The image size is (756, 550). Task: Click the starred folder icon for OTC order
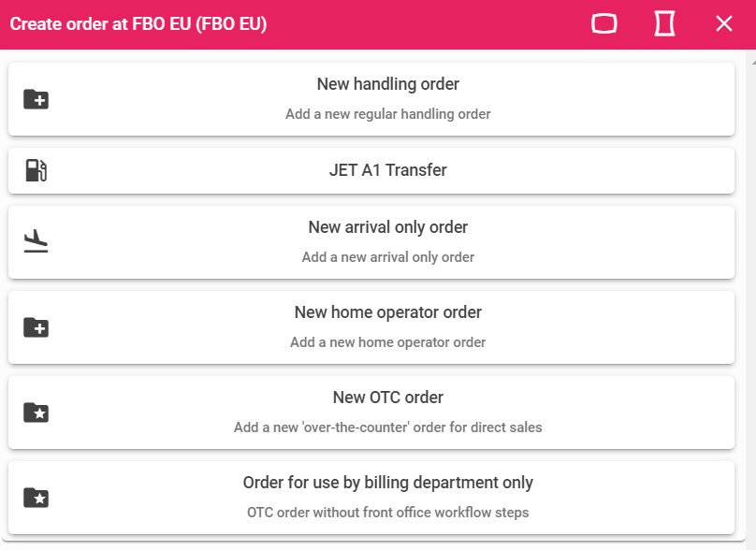(x=36, y=412)
